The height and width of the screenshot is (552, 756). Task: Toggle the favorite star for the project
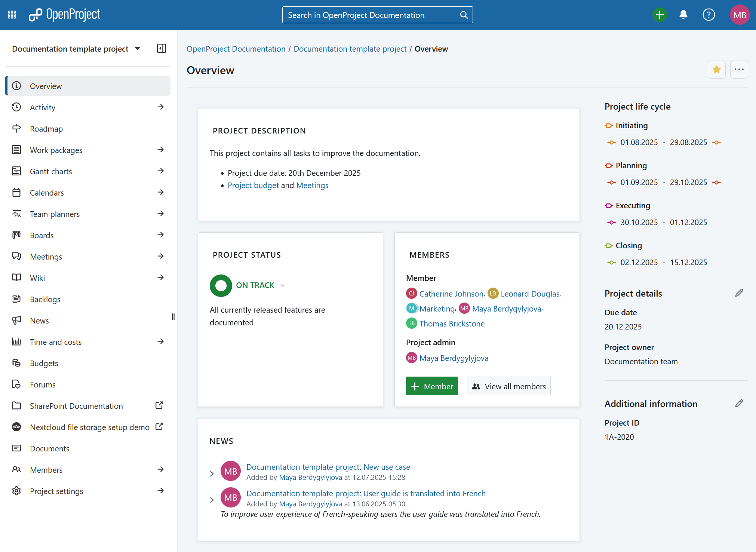click(716, 70)
